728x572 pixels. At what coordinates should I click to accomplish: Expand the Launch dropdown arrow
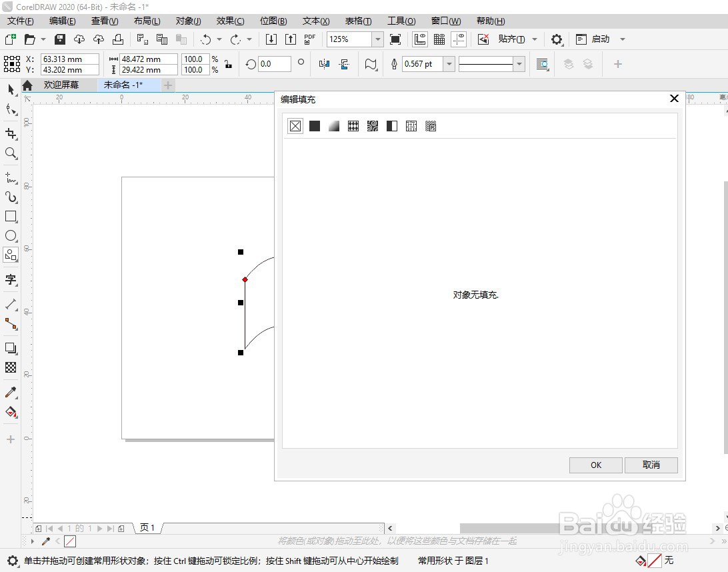point(623,39)
